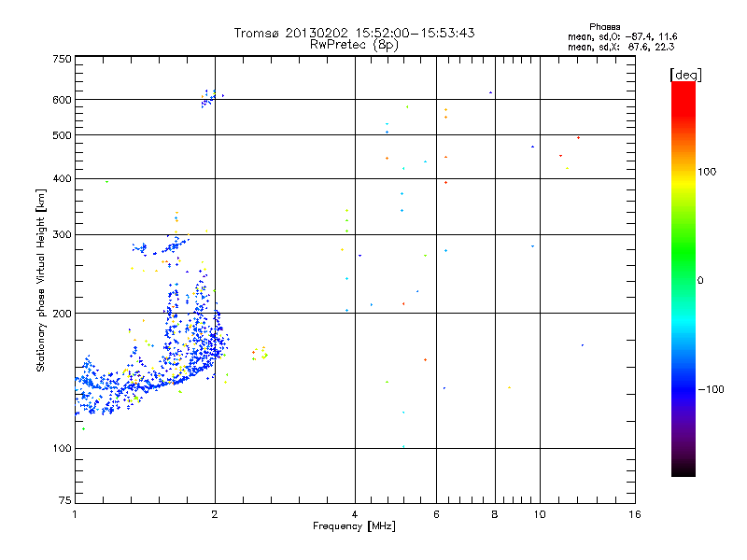Click the 'mean, sd,O: -87.4, 11.6' line
Screen dimensions: 747x560
pos(622,36)
